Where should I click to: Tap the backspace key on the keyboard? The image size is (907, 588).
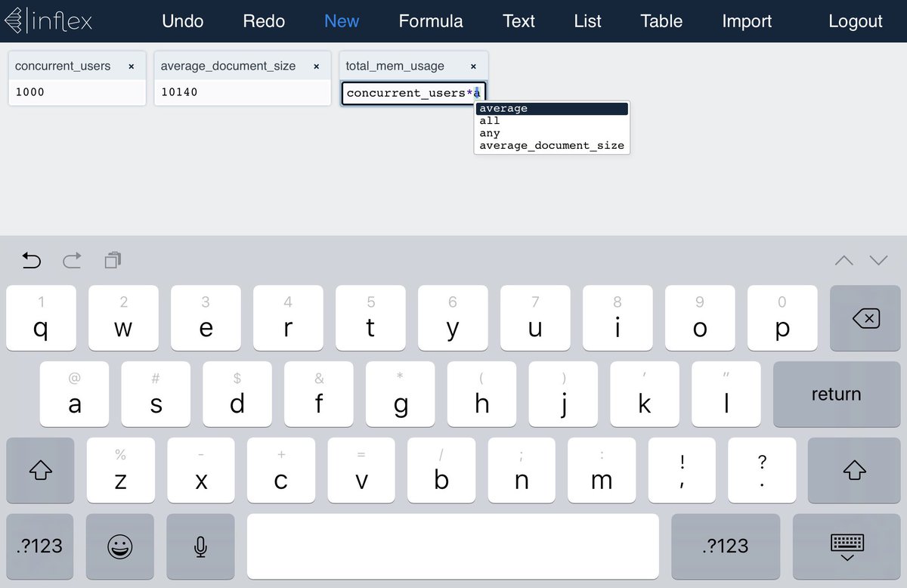[865, 317]
